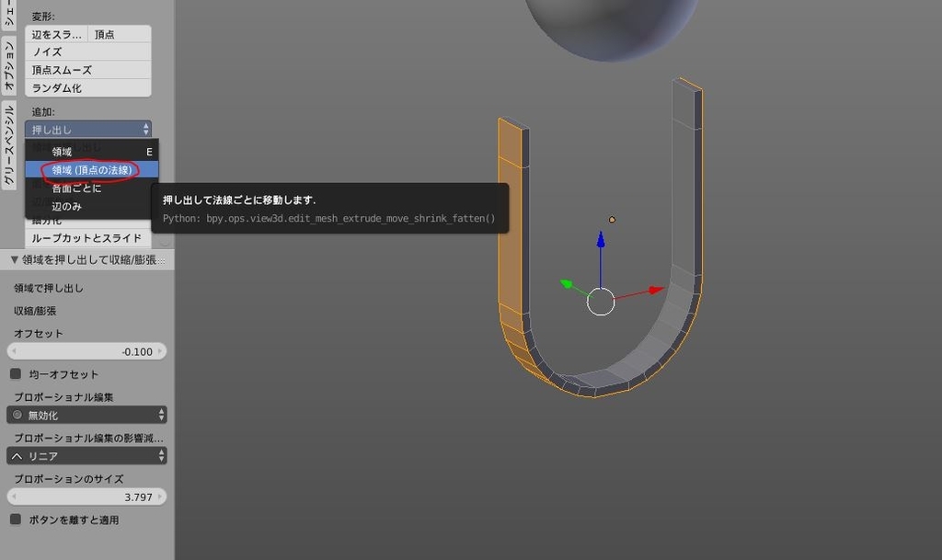The width and height of the screenshot is (942, 560).
Task: Click the ランダム化 button
Action: point(87,87)
